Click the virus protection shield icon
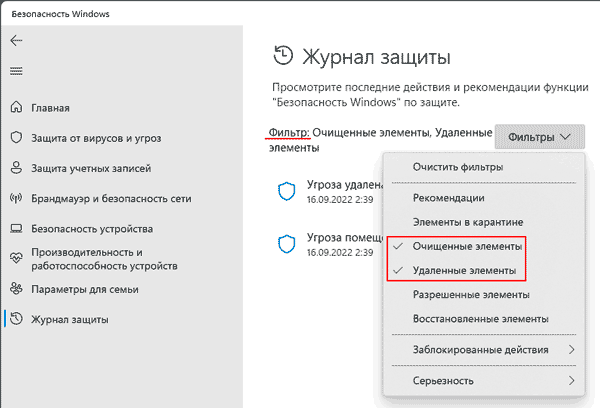This screenshot has width=600, height=408. point(16,137)
